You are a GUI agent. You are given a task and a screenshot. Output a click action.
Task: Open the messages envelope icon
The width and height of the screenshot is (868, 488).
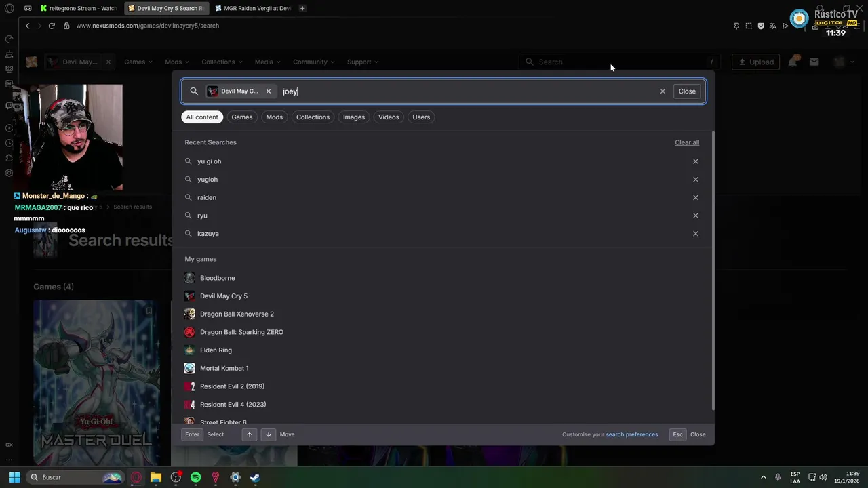(x=814, y=62)
